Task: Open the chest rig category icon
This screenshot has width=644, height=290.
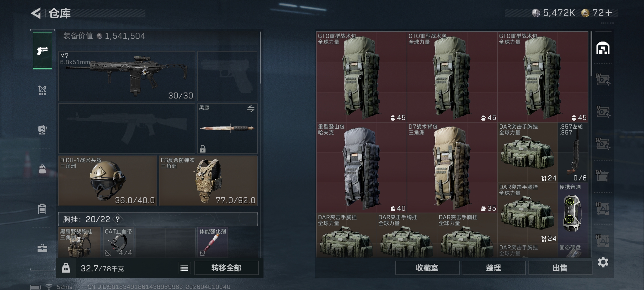Action: [x=42, y=90]
